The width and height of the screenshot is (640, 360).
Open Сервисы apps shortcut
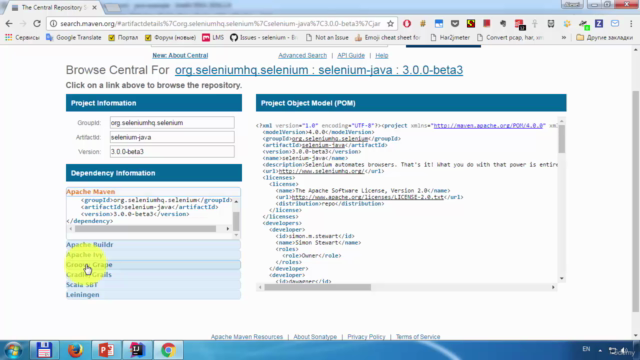22,38
